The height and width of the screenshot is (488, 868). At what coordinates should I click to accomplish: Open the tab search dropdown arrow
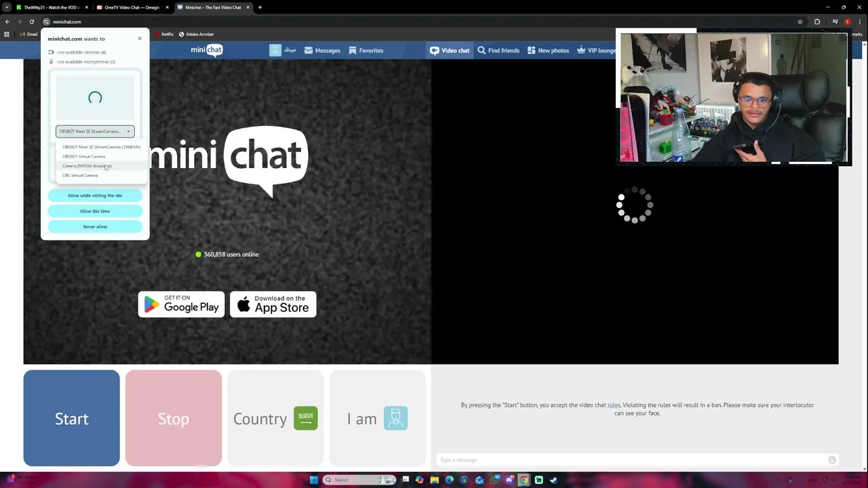point(7,7)
